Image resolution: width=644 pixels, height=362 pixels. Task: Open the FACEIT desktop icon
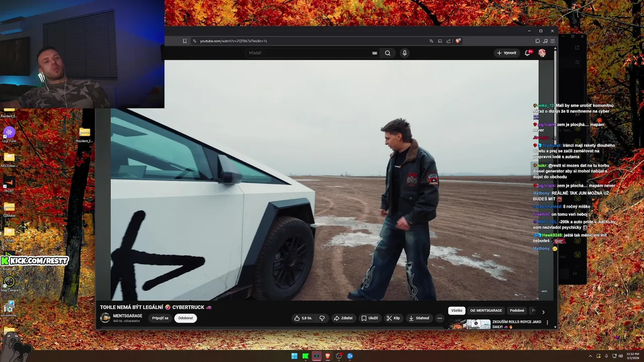coord(9,184)
